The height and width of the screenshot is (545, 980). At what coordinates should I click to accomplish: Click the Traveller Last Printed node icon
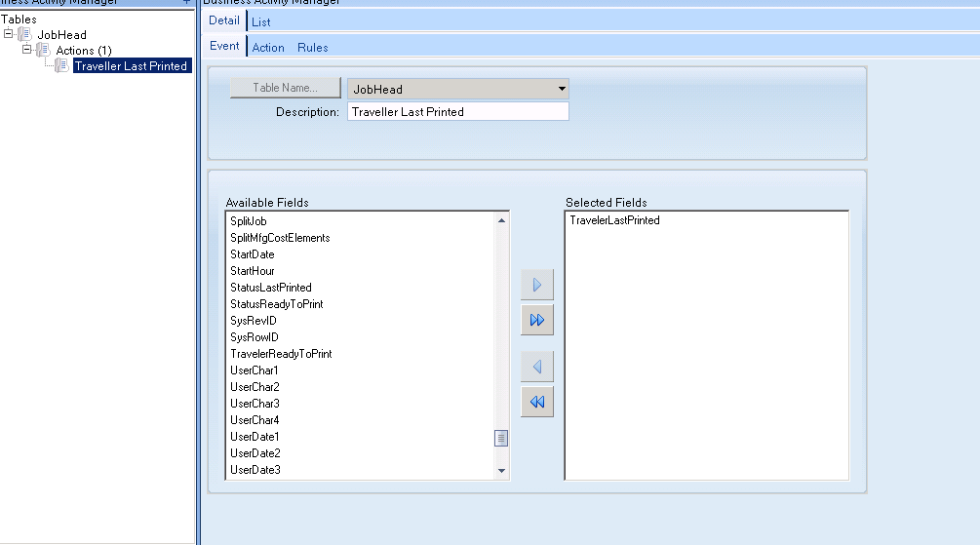click(x=61, y=65)
